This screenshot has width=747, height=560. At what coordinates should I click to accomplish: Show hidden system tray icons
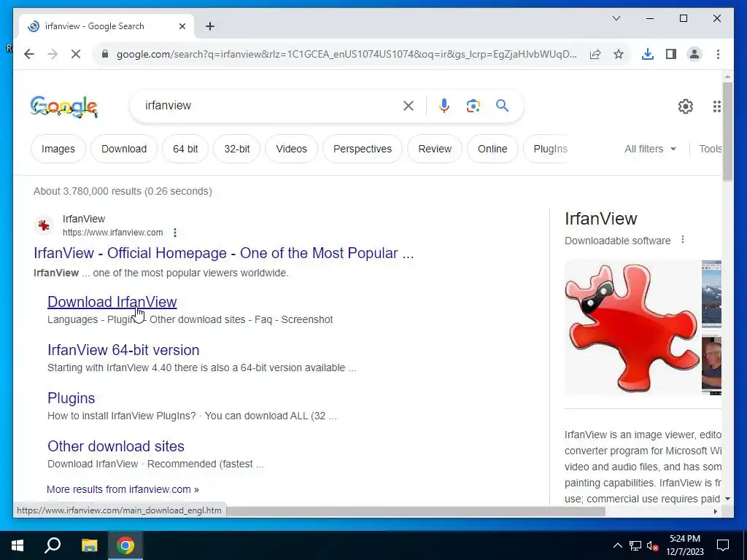(617, 545)
